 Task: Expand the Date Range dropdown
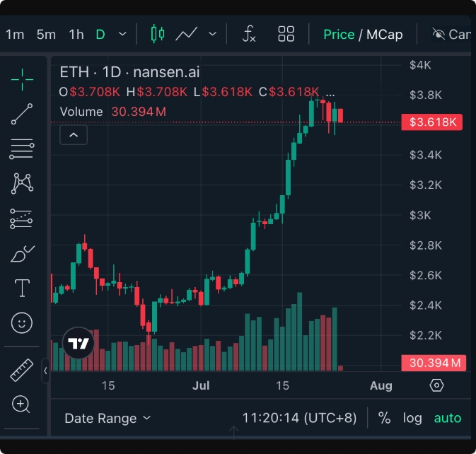coord(108,418)
